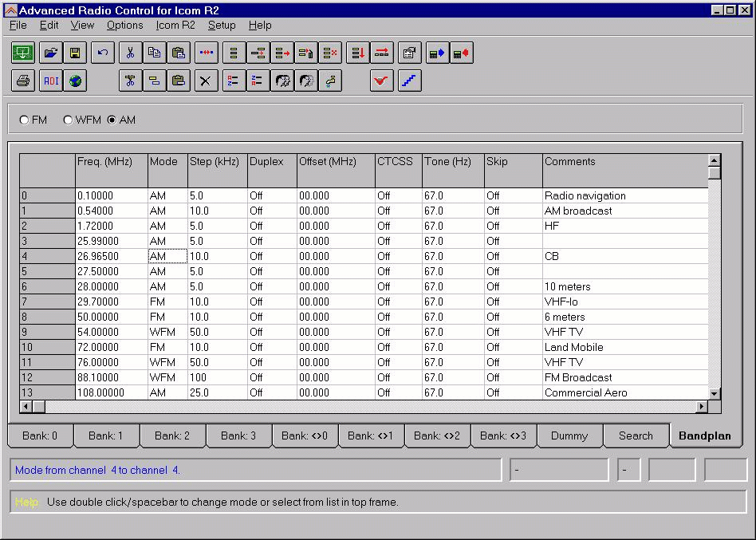The image size is (756, 540).
Task: Click the table's scroll up arrow
Action: 714,160
